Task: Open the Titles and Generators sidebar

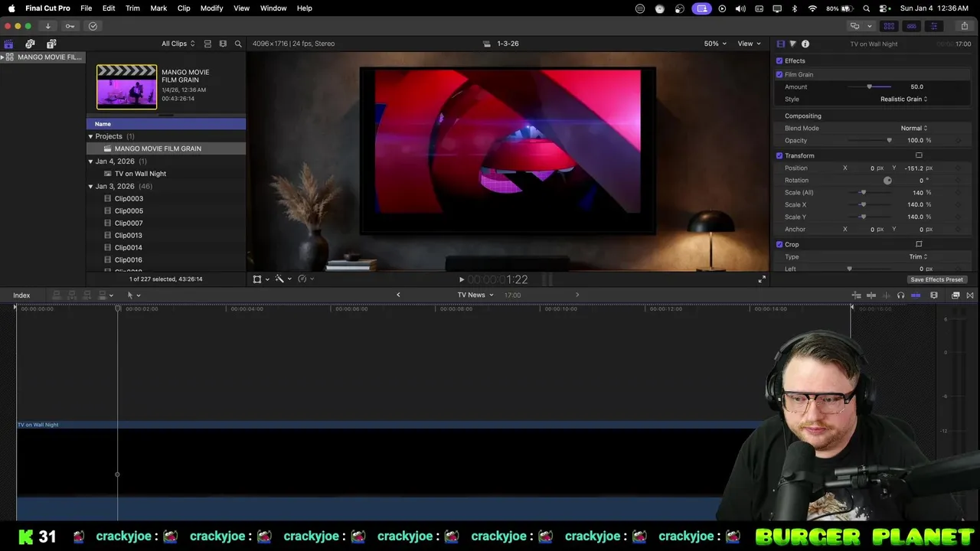Action: 51,44
